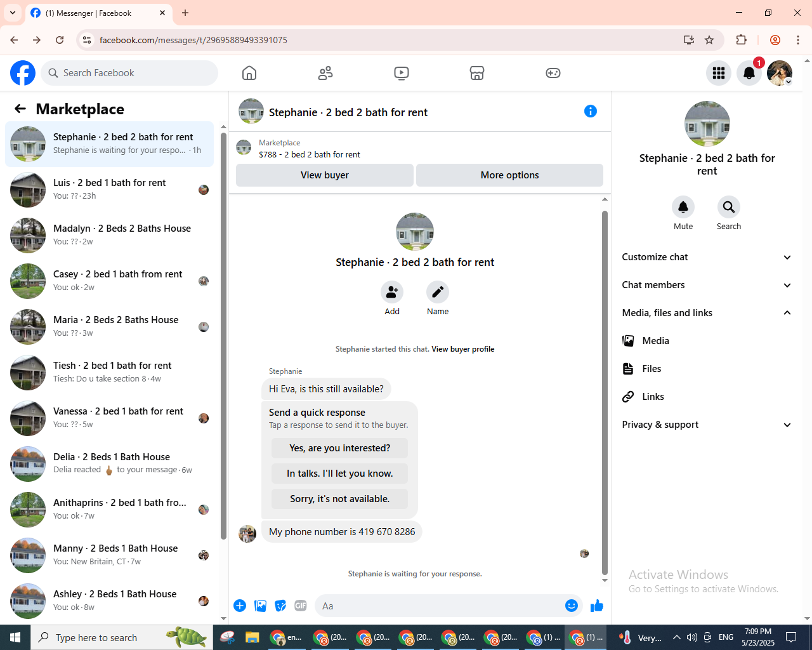Click More options button

[509, 175]
